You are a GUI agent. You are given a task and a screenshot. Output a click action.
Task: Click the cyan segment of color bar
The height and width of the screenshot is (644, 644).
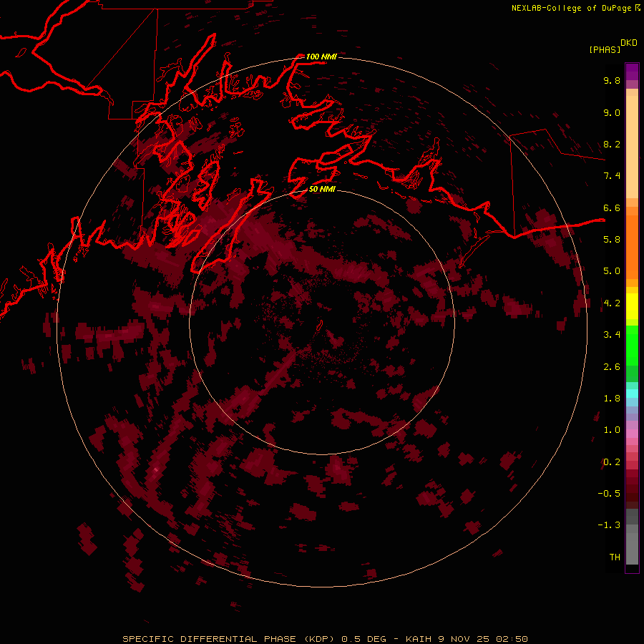click(x=632, y=393)
